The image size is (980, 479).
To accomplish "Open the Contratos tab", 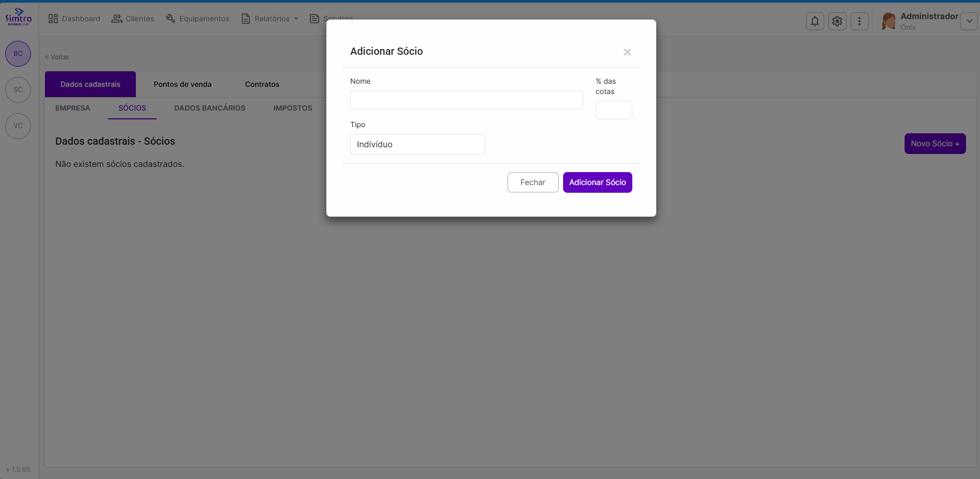I will point(262,84).
